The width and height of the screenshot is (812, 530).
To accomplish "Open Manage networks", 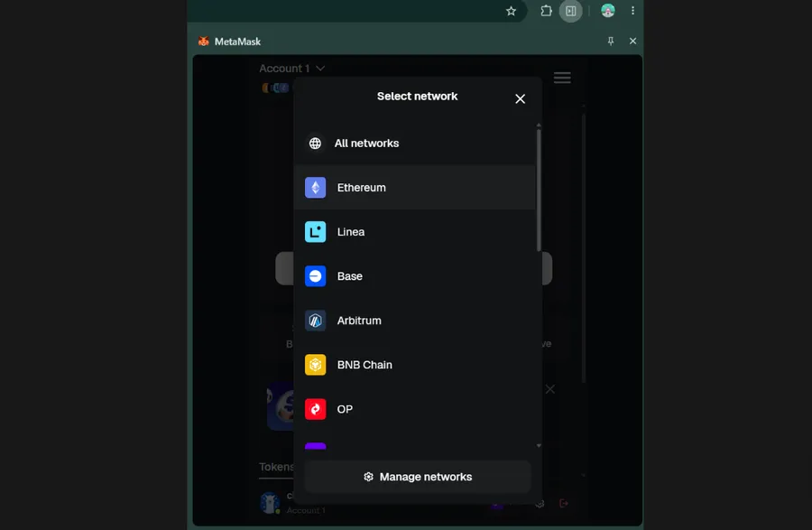I will [x=418, y=477].
